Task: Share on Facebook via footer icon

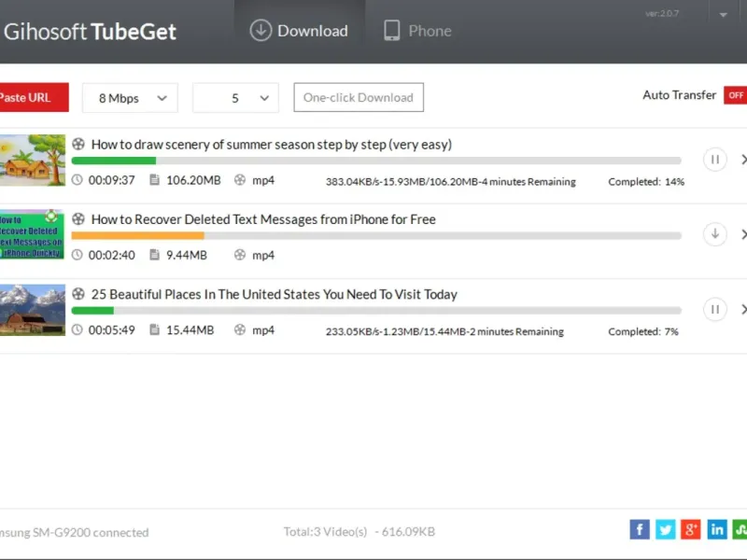Action: (x=640, y=530)
